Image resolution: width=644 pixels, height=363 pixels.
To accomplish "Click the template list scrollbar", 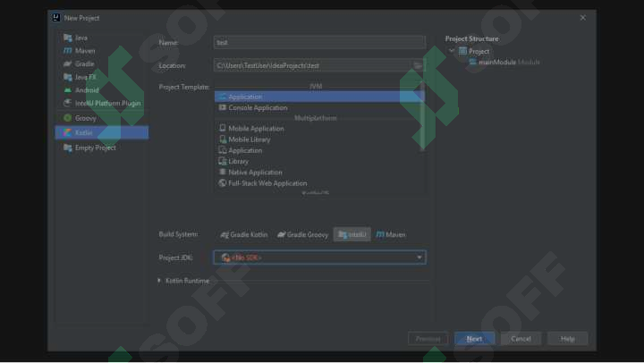I will [422, 116].
